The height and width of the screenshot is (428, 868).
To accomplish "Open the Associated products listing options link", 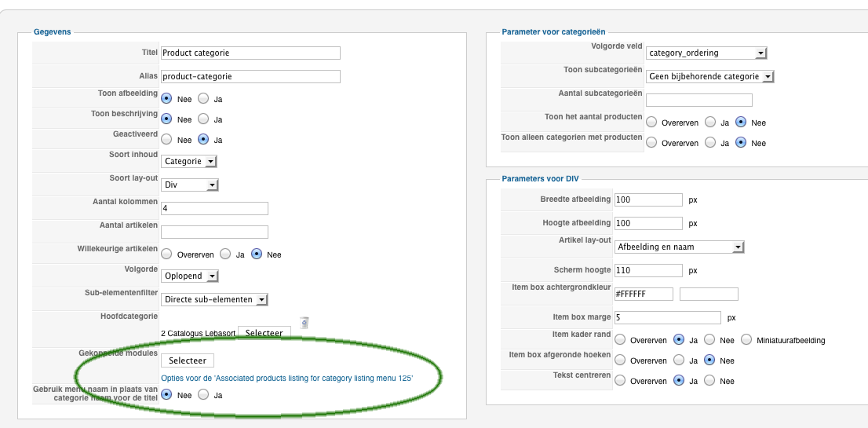I will coord(286,379).
